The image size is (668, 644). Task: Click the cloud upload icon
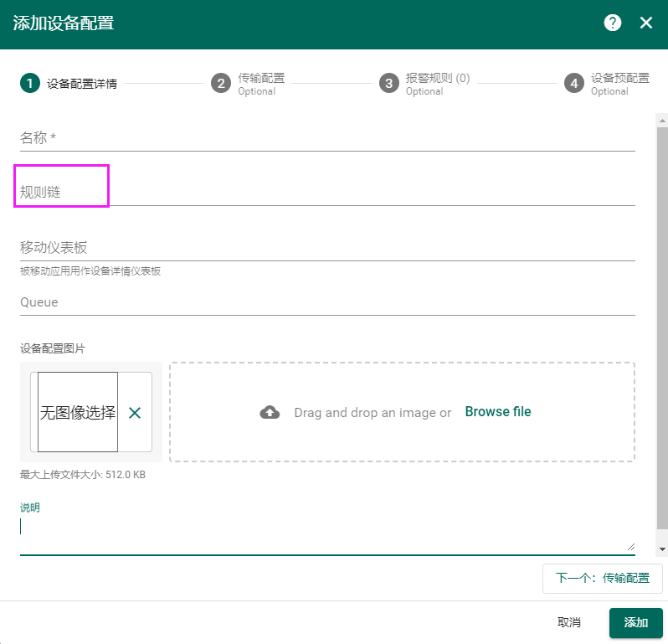point(270,412)
